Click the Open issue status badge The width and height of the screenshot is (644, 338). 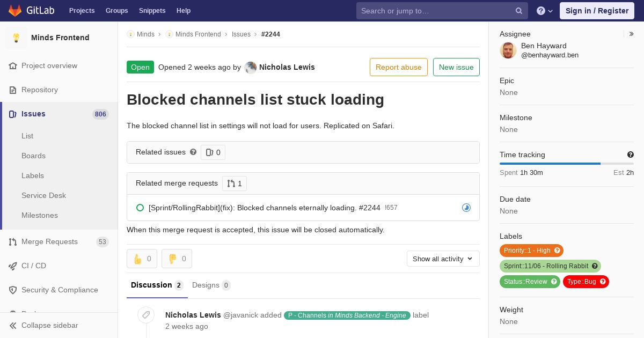[x=140, y=67]
